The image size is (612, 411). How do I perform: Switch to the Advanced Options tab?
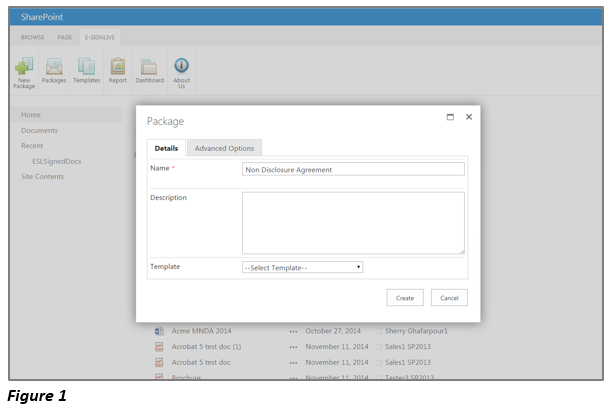click(x=224, y=148)
